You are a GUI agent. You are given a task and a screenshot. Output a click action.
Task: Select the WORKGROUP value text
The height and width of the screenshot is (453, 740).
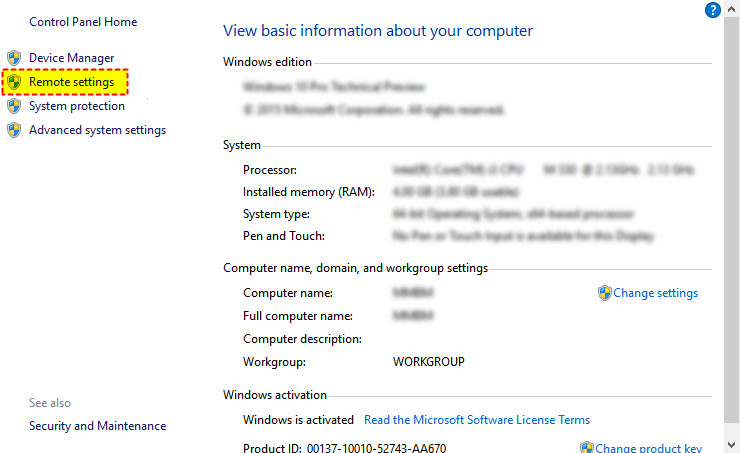pyautogui.click(x=429, y=361)
